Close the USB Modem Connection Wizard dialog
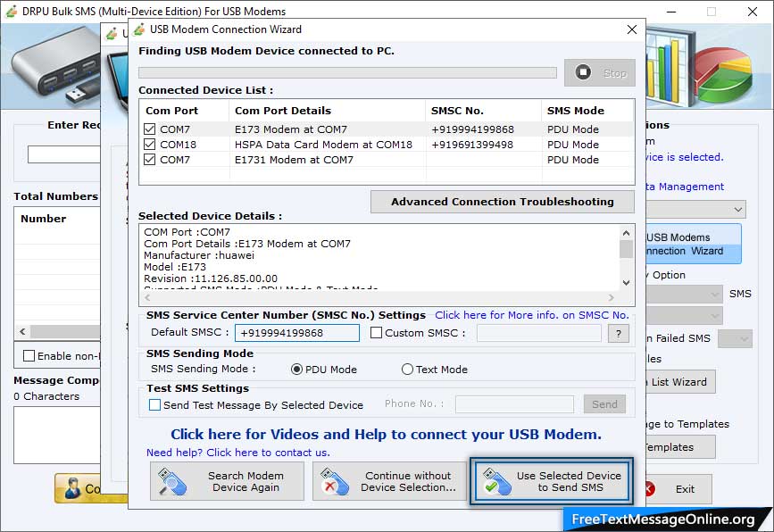The width and height of the screenshot is (774, 532). (x=632, y=29)
